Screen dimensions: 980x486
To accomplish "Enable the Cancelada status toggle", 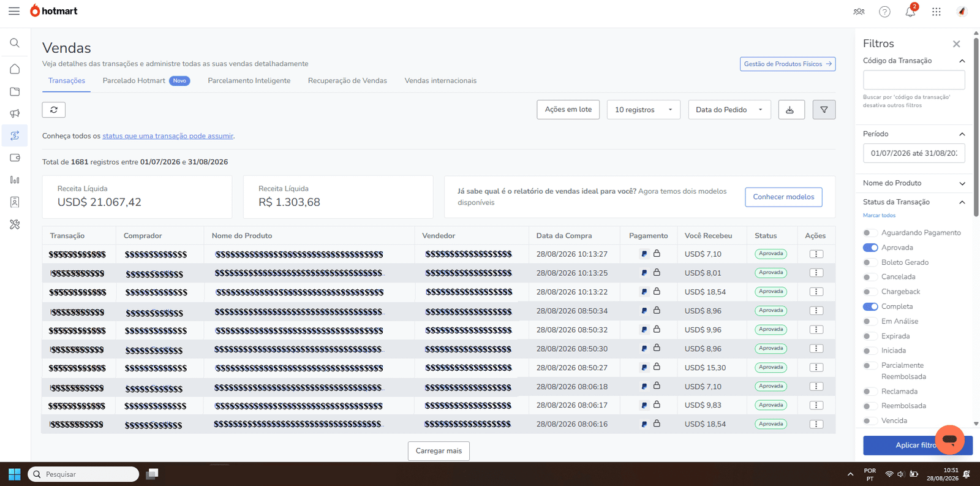I will (870, 277).
